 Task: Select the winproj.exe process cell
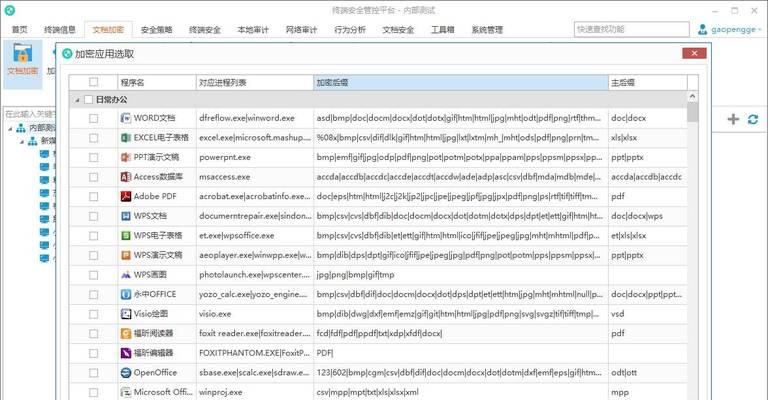(255, 392)
